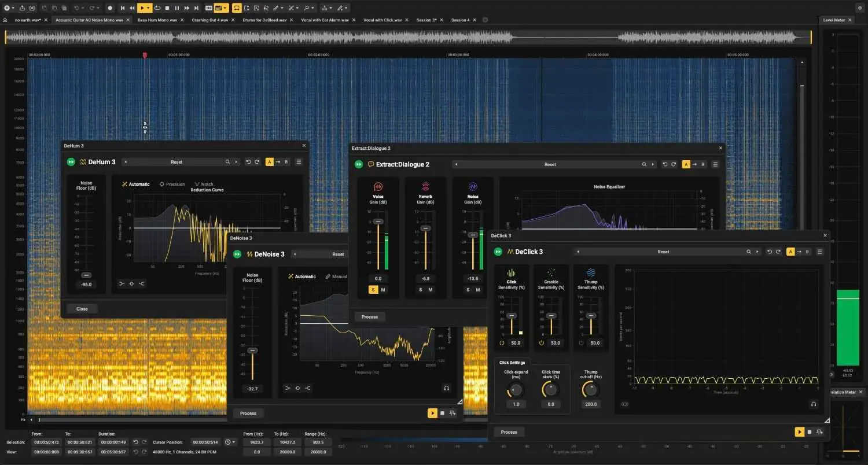Click the DeHum 3 preset search magnifier
This screenshot has width=868, height=465.
coord(227,162)
